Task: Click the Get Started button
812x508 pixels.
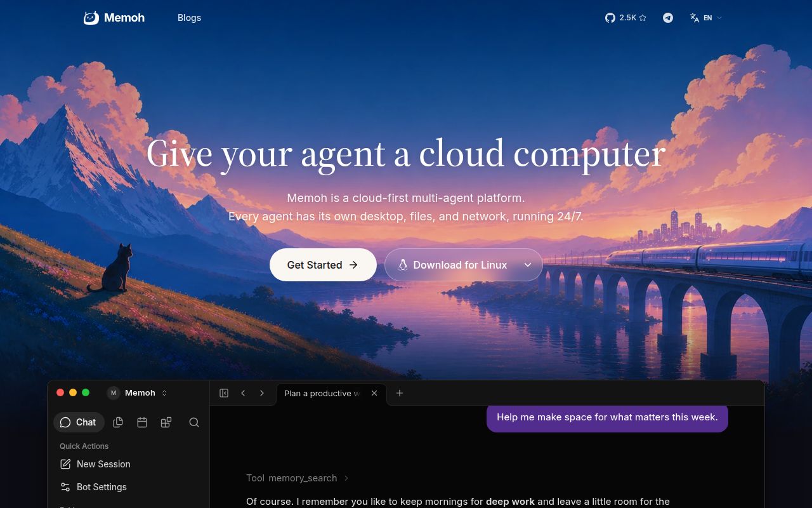Action: pos(323,265)
